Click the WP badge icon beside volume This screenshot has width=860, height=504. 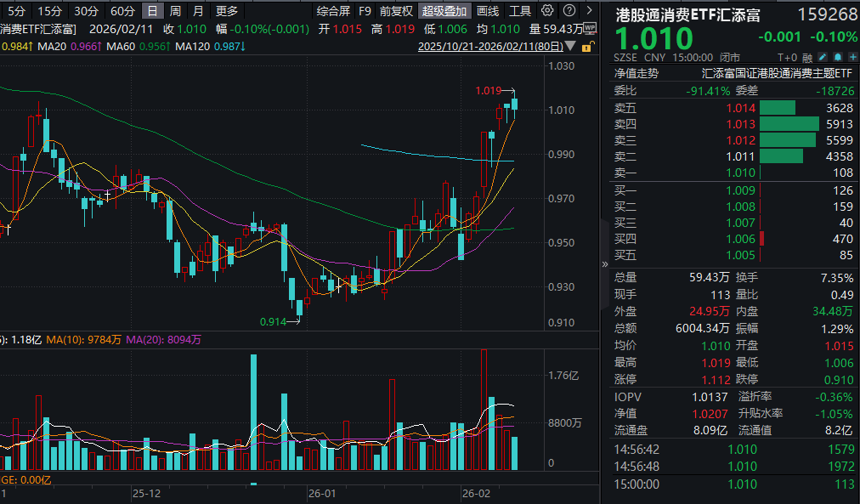(x=590, y=29)
